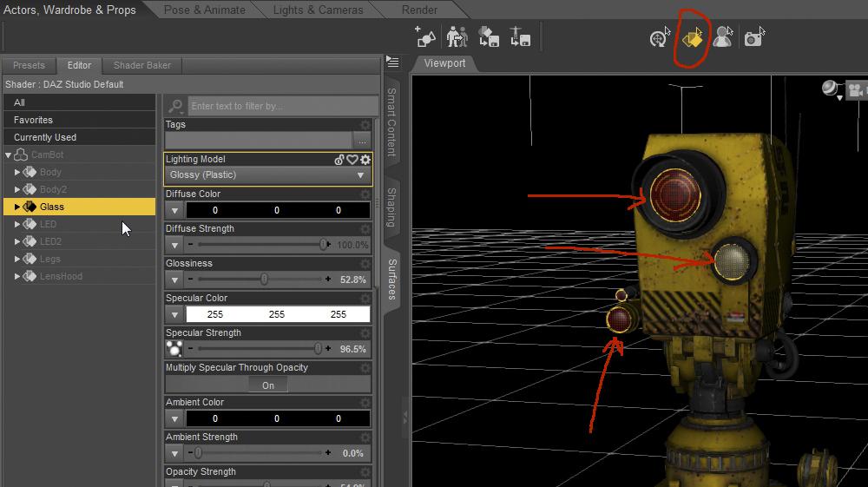
Task: Click the Glossiness slider handle
Action: 265,280
